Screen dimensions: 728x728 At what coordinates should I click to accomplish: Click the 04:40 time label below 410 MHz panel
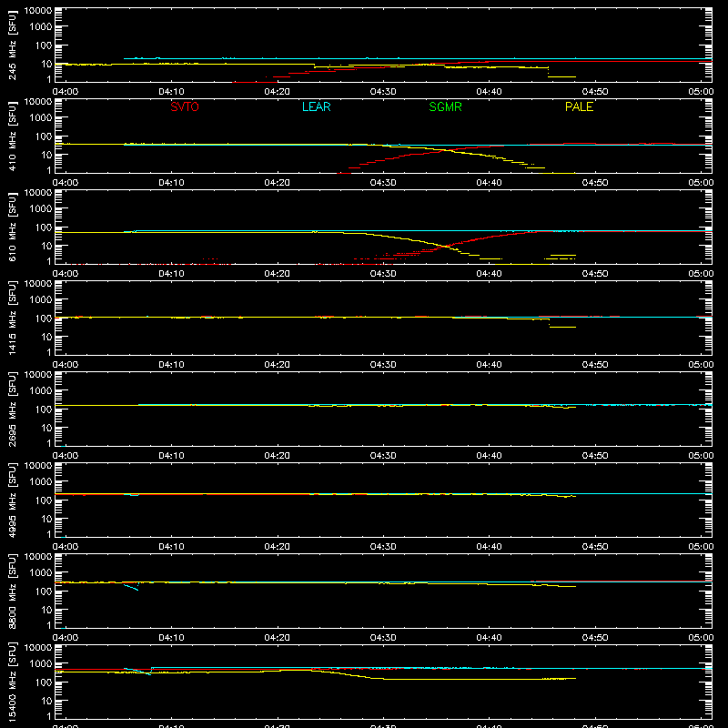point(489,183)
